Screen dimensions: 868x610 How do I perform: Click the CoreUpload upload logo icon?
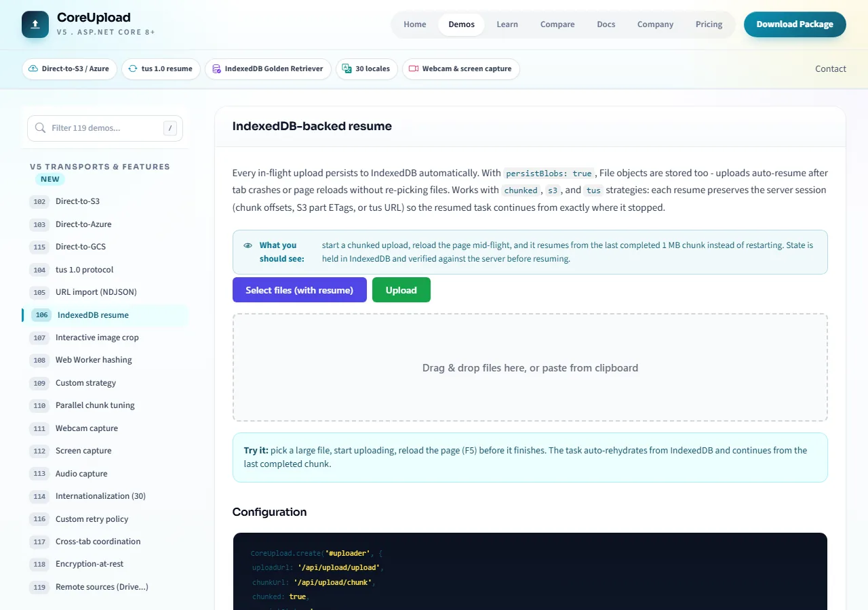[x=35, y=24]
